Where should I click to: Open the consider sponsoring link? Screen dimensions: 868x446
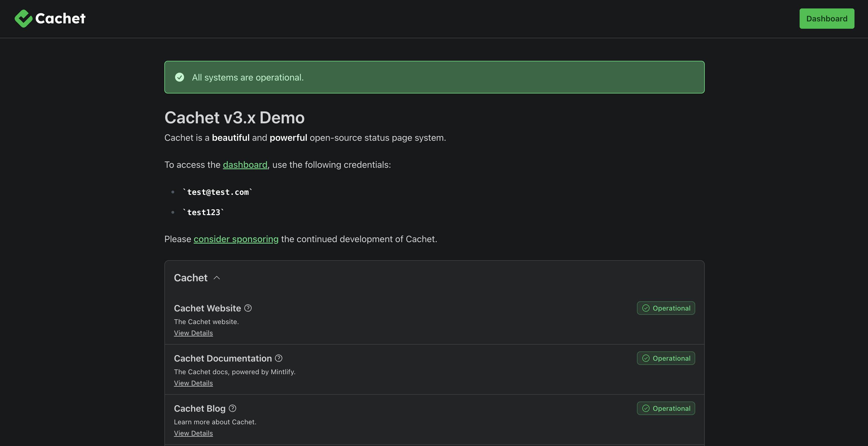pos(236,239)
